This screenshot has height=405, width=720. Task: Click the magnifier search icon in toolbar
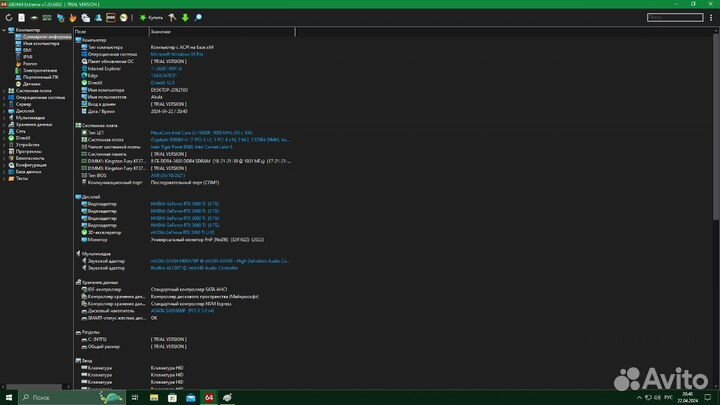[198, 17]
